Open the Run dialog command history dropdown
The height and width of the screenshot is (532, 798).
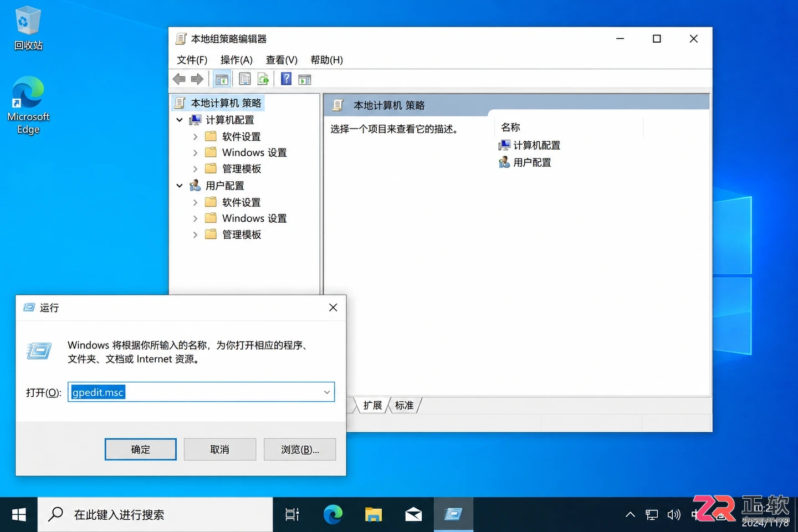(327, 392)
